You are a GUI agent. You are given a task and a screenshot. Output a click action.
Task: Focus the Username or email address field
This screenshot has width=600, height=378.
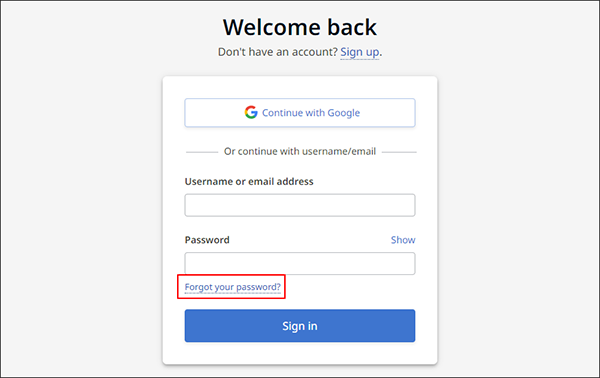(x=300, y=205)
